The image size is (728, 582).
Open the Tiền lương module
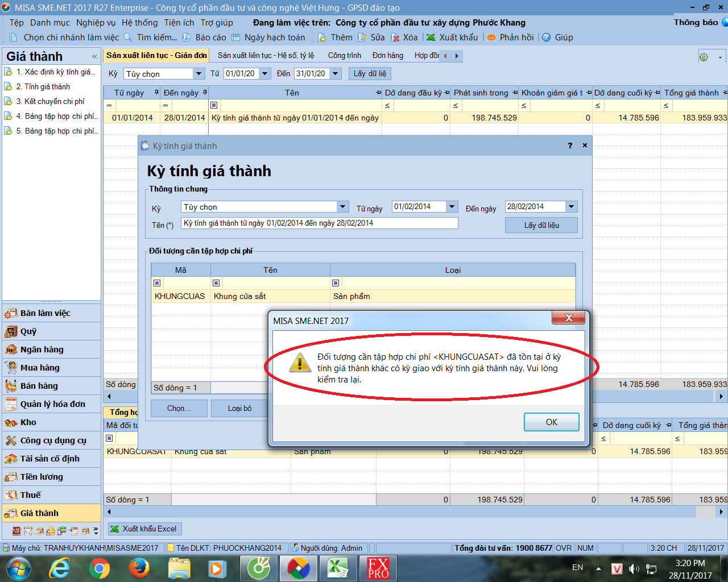click(51, 477)
